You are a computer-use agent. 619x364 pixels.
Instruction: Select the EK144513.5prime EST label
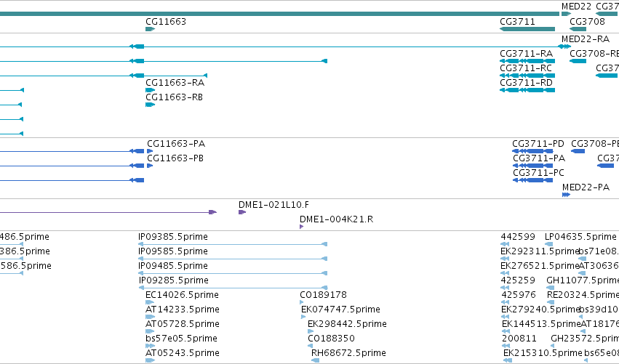click(541, 325)
